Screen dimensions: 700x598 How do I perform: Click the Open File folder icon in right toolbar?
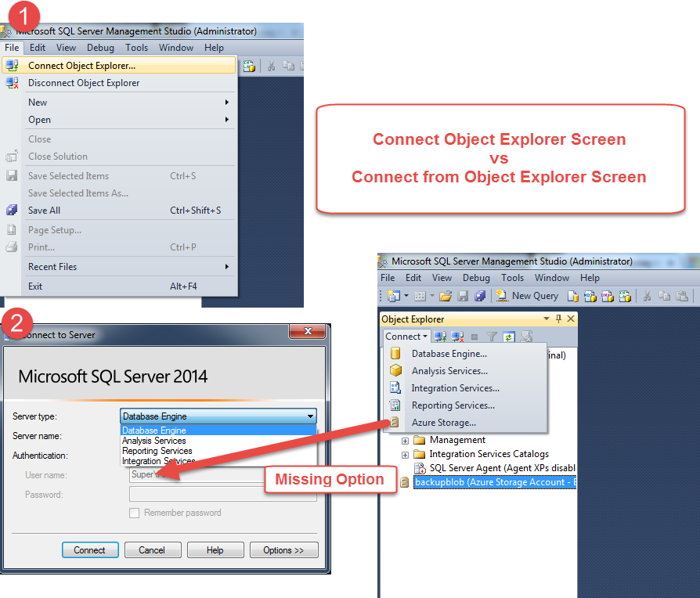[x=445, y=296]
